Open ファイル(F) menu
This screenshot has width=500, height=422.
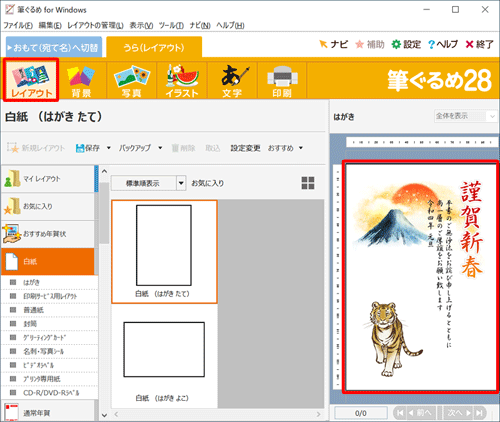18,25
